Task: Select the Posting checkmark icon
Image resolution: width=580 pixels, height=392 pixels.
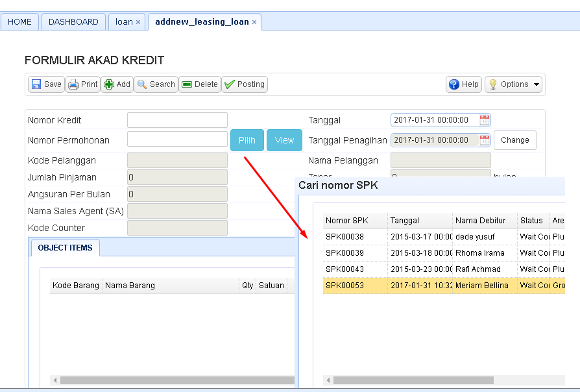Action: 228,84
